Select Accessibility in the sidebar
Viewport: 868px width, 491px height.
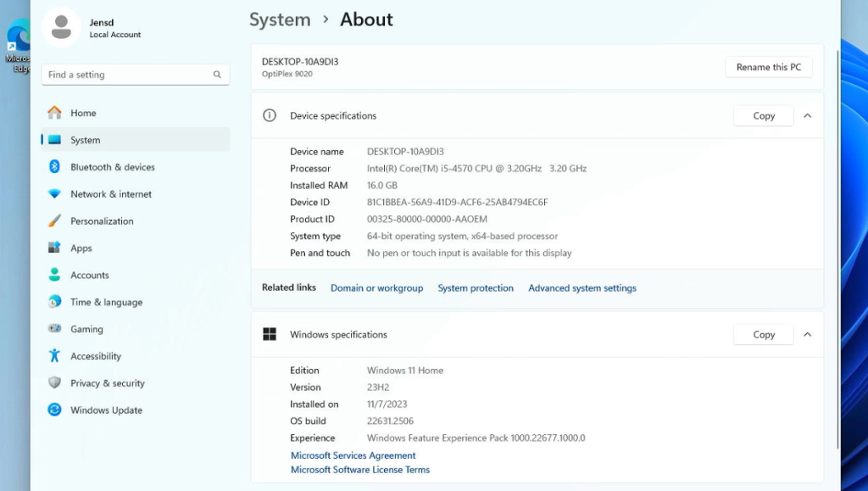pyautogui.click(x=136, y=355)
